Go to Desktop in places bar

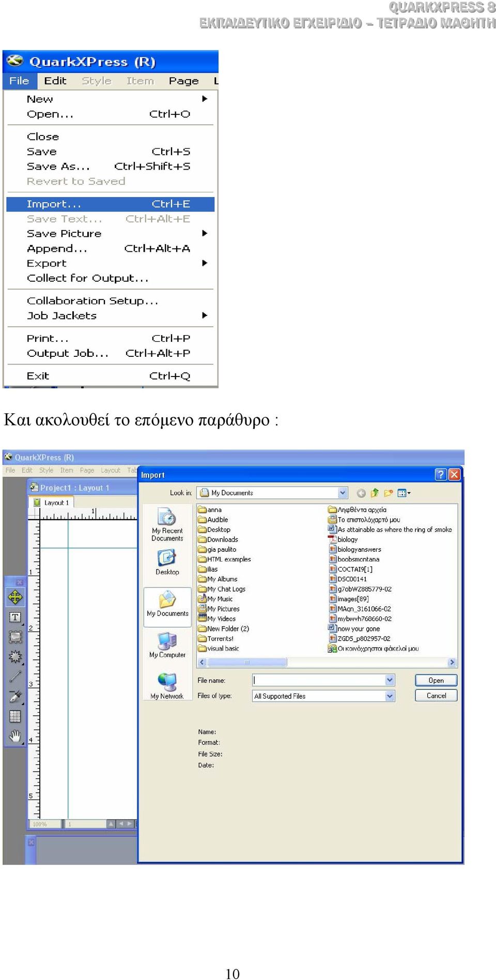[167, 562]
